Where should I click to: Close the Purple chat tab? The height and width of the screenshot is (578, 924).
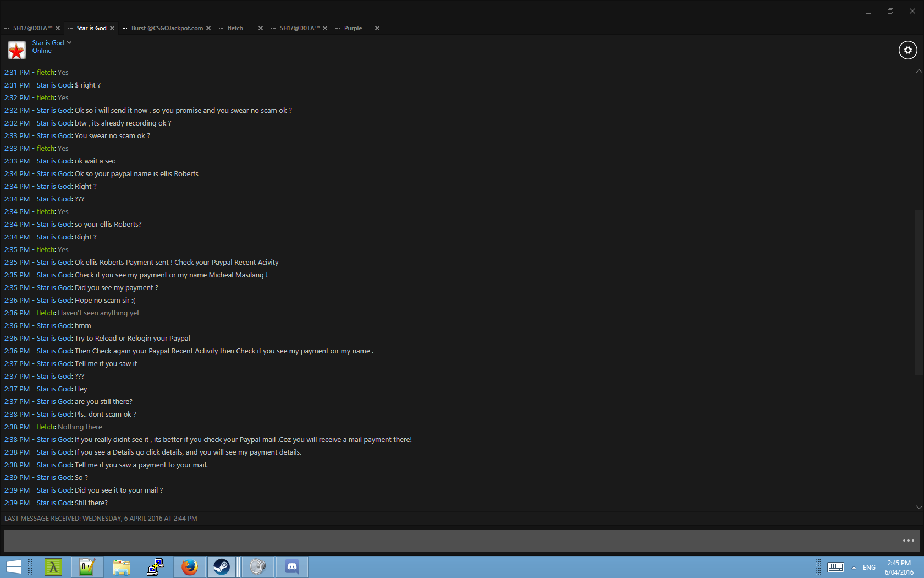coord(377,28)
